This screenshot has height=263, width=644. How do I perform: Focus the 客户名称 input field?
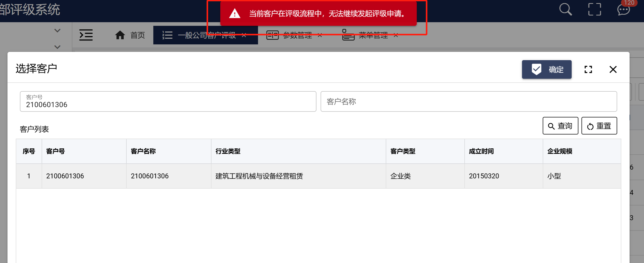468,101
